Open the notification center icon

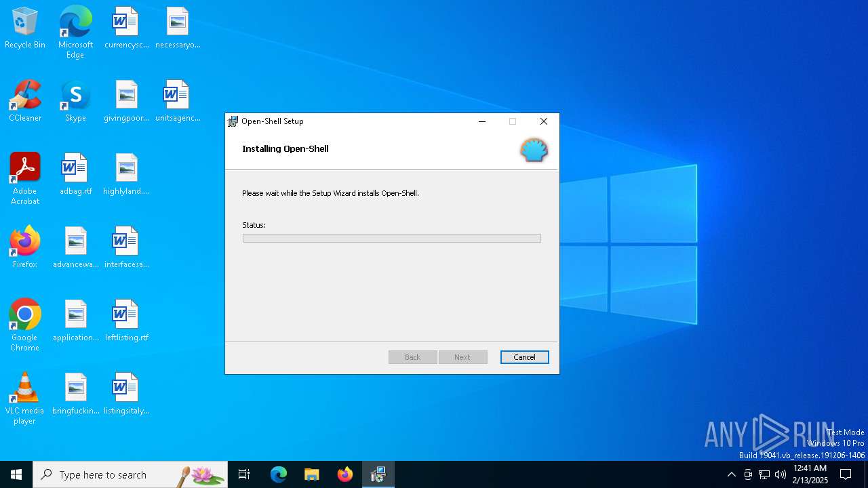click(846, 474)
